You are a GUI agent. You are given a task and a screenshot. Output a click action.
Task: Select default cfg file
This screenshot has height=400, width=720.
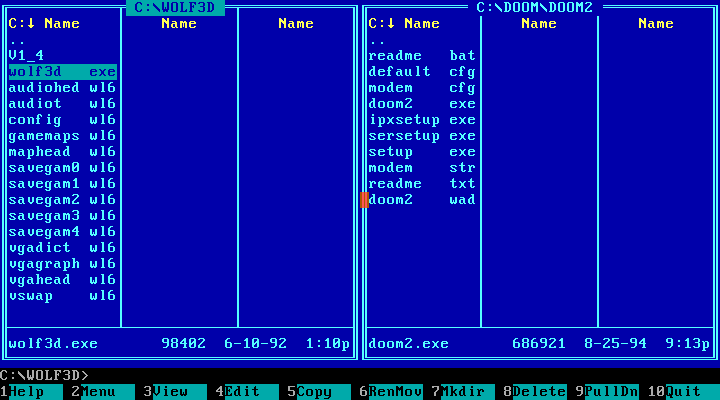tap(422, 72)
